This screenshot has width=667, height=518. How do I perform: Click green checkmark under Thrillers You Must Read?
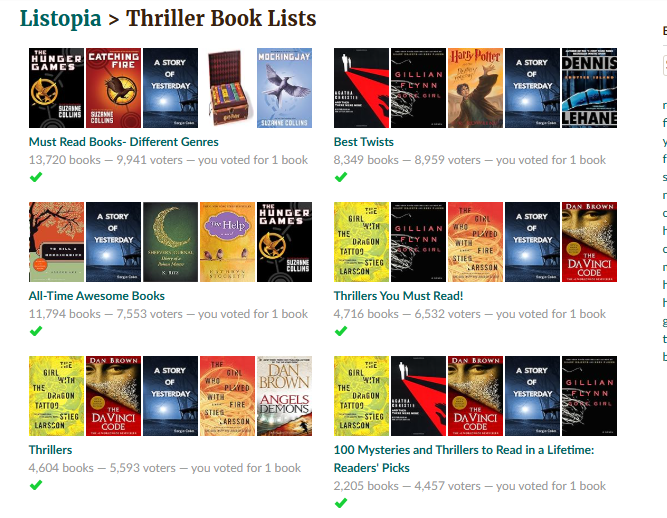click(341, 331)
